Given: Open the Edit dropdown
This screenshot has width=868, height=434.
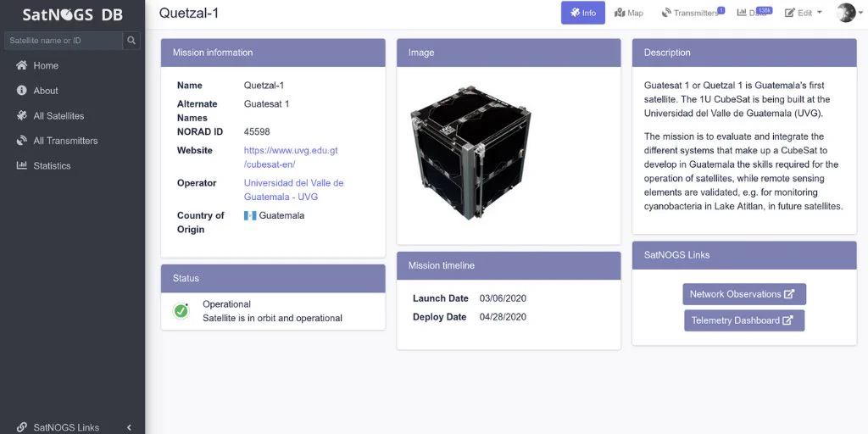Looking at the screenshot, I should (x=804, y=13).
